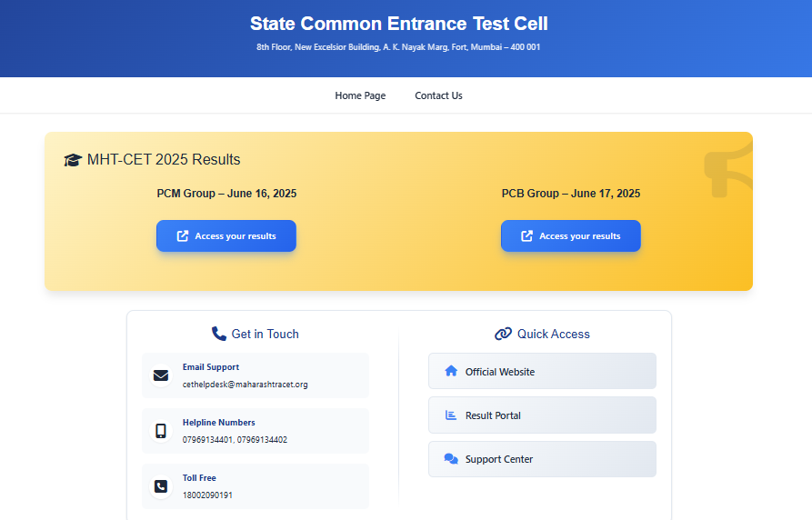Click external link icon on PCM results button
This screenshot has height=520, width=812.
point(182,236)
